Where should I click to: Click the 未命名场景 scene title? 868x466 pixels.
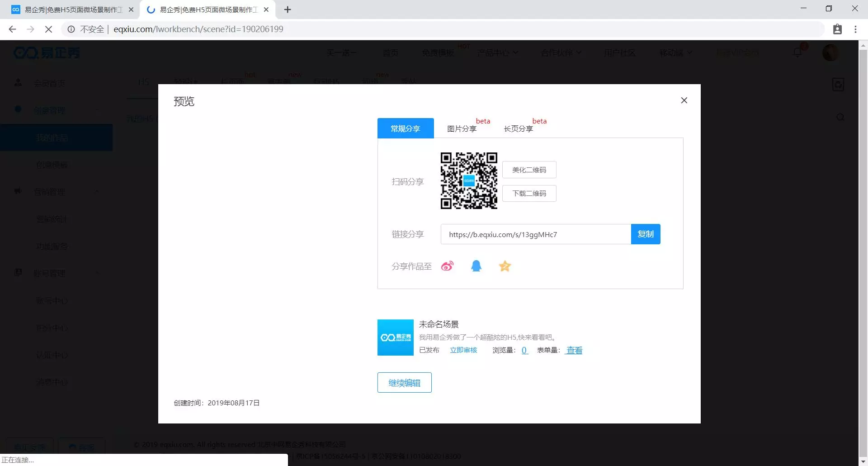point(439,324)
